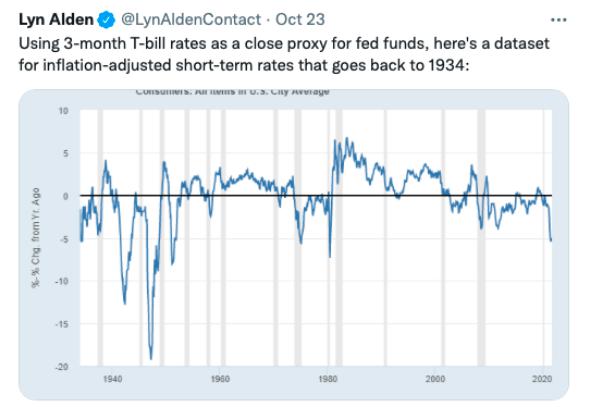Image resolution: width=592 pixels, height=410 pixels.
Task: Click the -20 y-axis label
Action: (62, 367)
